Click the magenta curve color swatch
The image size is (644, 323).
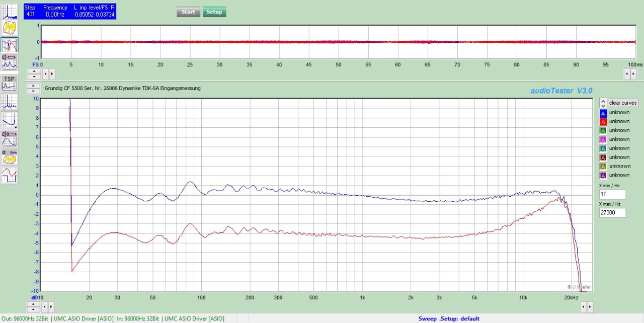click(603, 139)
